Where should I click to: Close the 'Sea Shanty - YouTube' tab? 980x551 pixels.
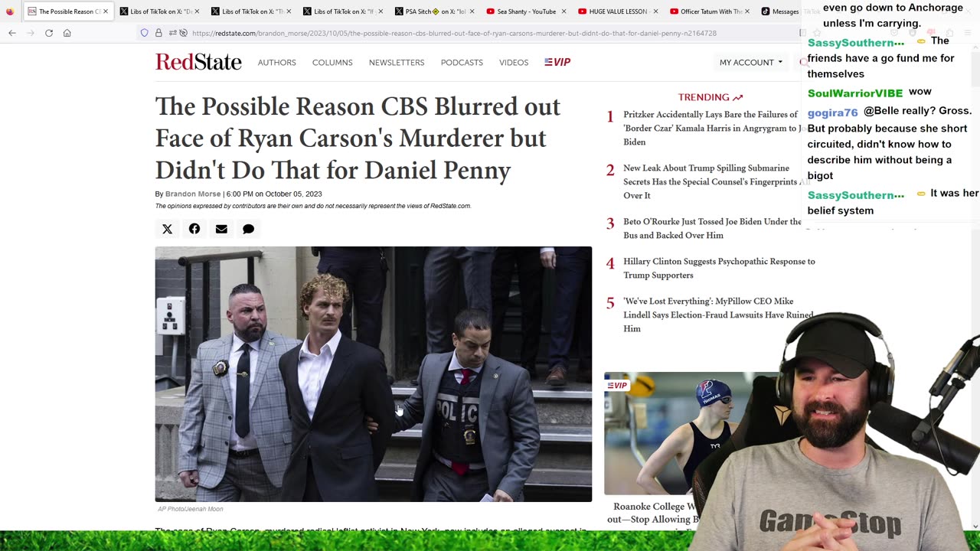coord(564,11)
